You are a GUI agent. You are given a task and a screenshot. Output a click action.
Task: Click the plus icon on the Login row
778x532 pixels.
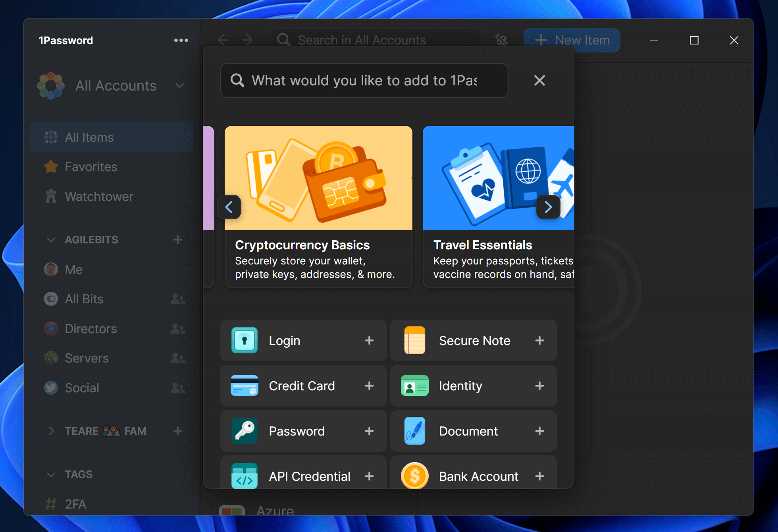(x=370, y=341)
